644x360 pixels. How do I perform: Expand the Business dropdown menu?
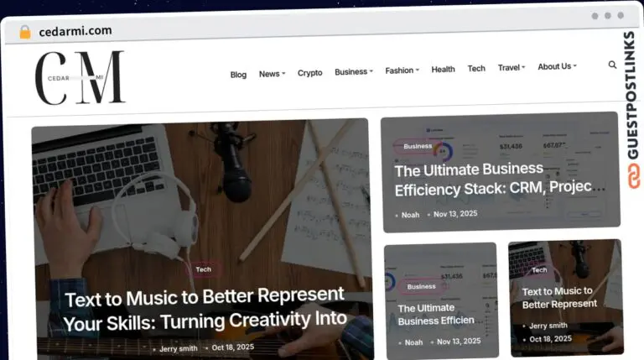click(x=354, y=71)
